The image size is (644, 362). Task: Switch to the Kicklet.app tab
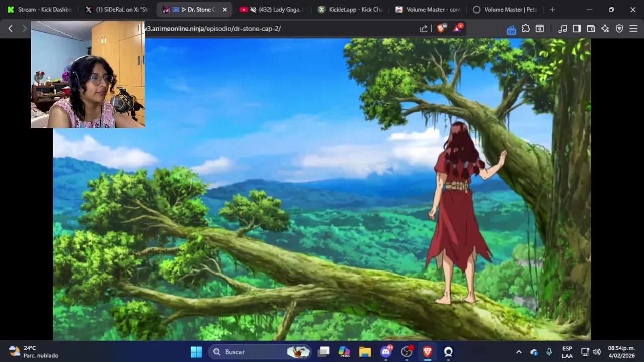coord(351,10)
